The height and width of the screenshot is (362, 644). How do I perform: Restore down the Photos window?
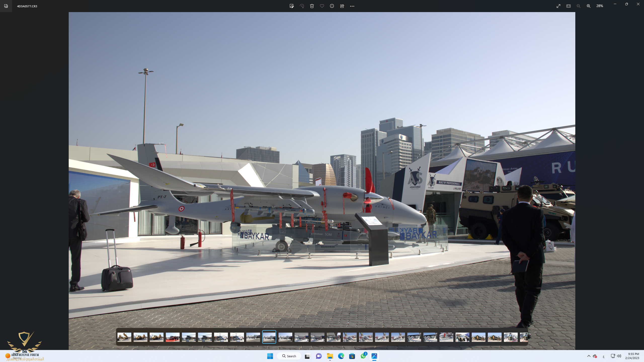627,4
